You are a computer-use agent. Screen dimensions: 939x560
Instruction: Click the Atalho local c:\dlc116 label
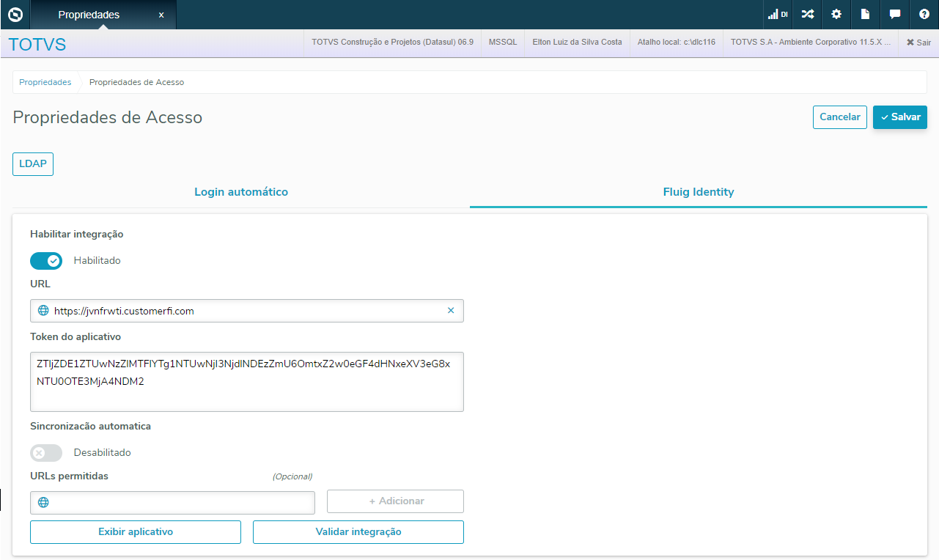[677, 43]
